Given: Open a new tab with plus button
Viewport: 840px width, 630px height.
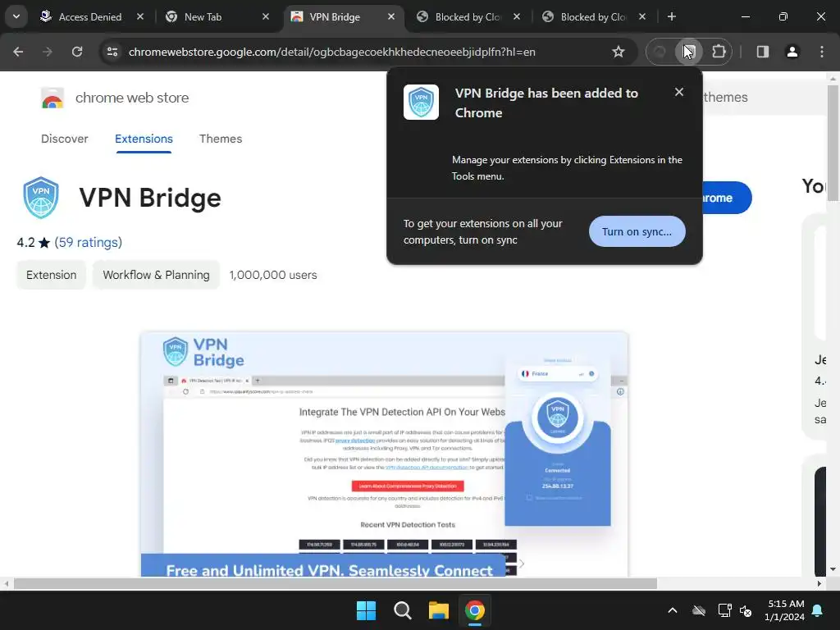Looking at the screenshot, I should tap(671, 16).
